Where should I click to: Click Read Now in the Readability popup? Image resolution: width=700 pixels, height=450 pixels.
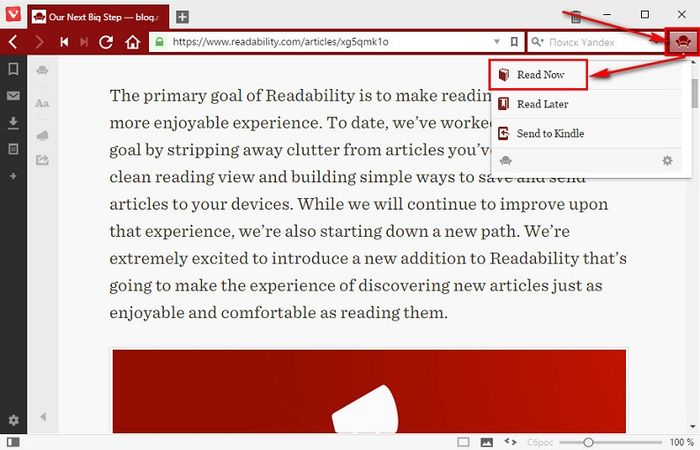point(538,75)
